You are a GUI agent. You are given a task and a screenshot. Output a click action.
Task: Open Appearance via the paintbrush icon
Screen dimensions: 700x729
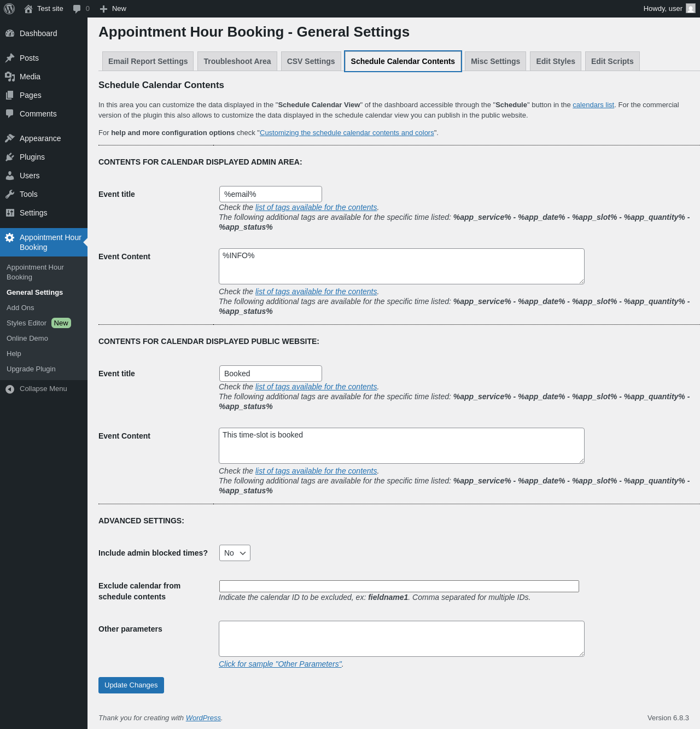click(x=10, y=138)
